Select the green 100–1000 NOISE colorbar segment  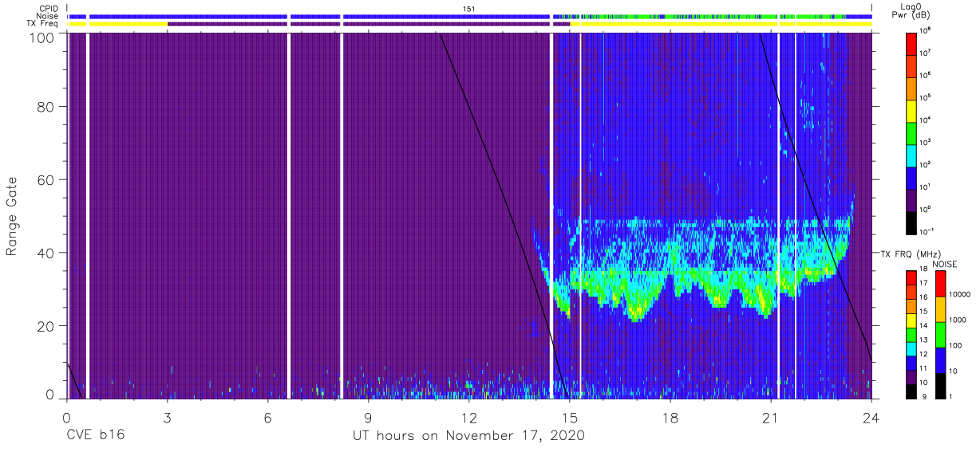(940, 334)
